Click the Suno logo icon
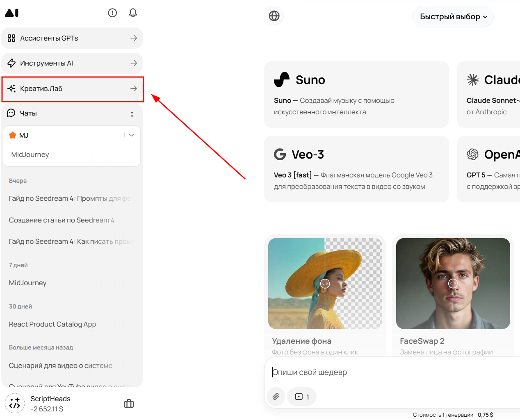Viewport: 520px width, 420px height. click(282, 79)
